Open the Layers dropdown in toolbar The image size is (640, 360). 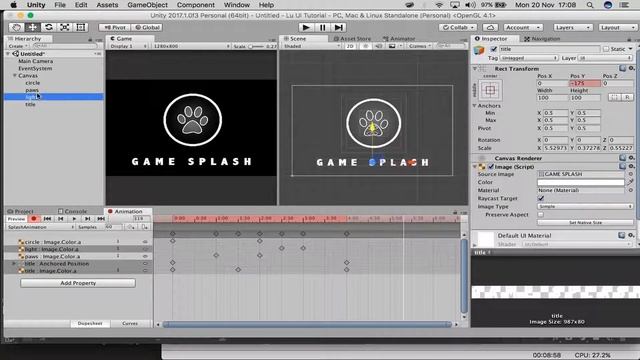572,27
